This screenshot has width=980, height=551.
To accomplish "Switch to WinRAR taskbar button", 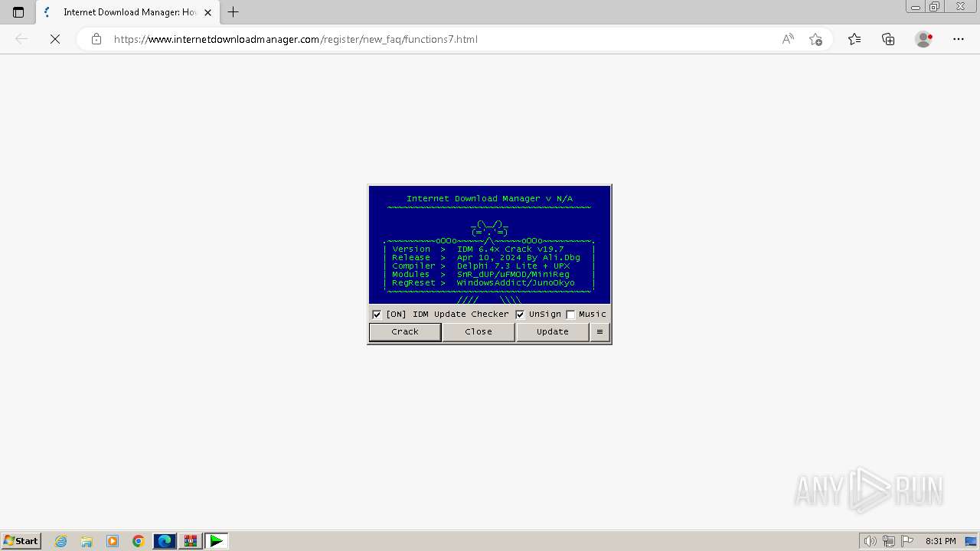I will (x=191, y=541).
